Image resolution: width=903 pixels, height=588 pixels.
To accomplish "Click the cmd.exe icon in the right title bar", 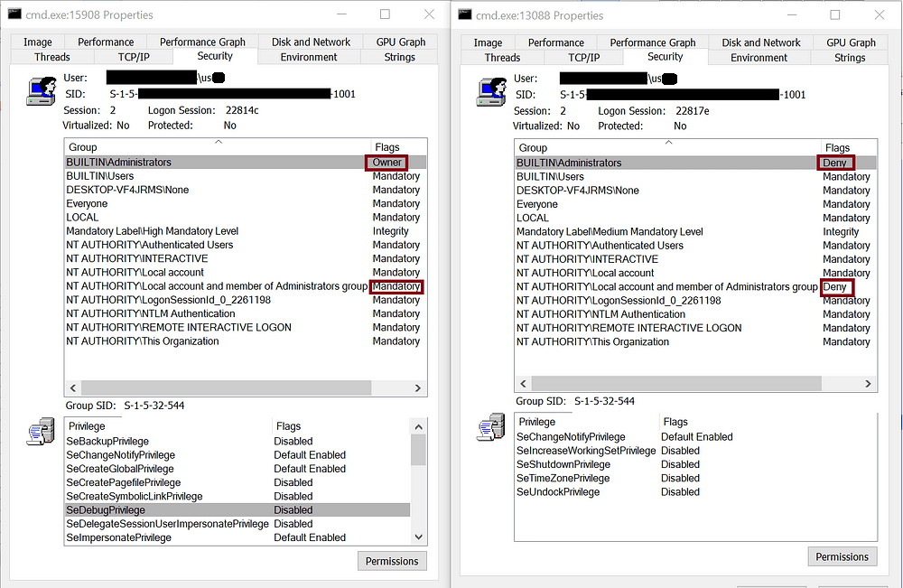I will tap(463, 14).
